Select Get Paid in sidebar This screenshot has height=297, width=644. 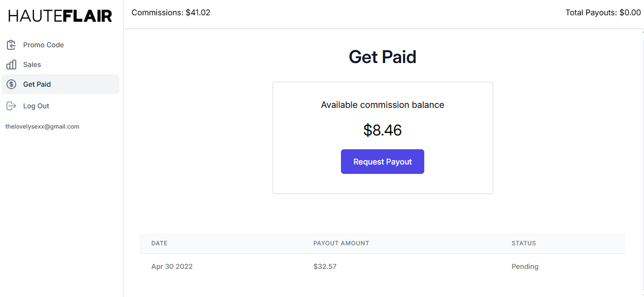tap(37, 84)
